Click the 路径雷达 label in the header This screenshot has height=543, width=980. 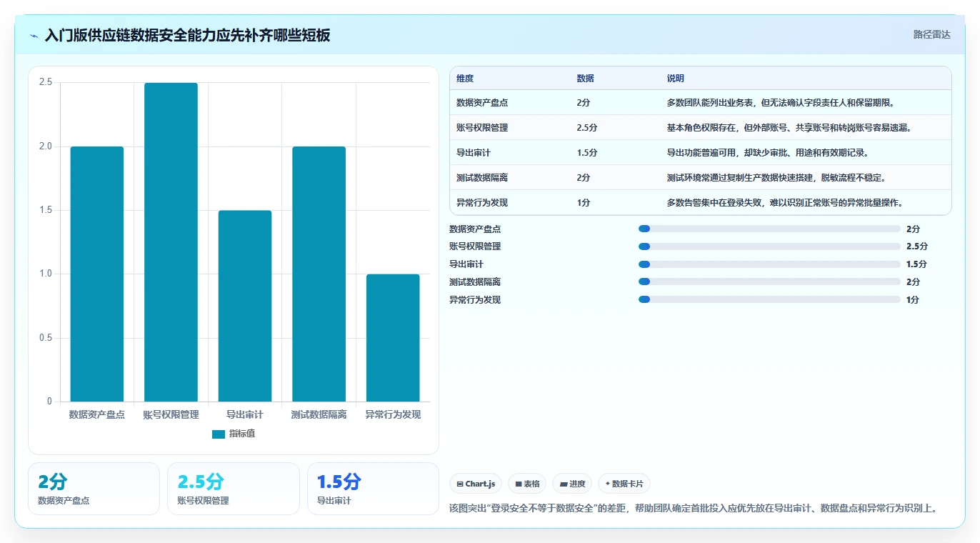pos(931,34)
